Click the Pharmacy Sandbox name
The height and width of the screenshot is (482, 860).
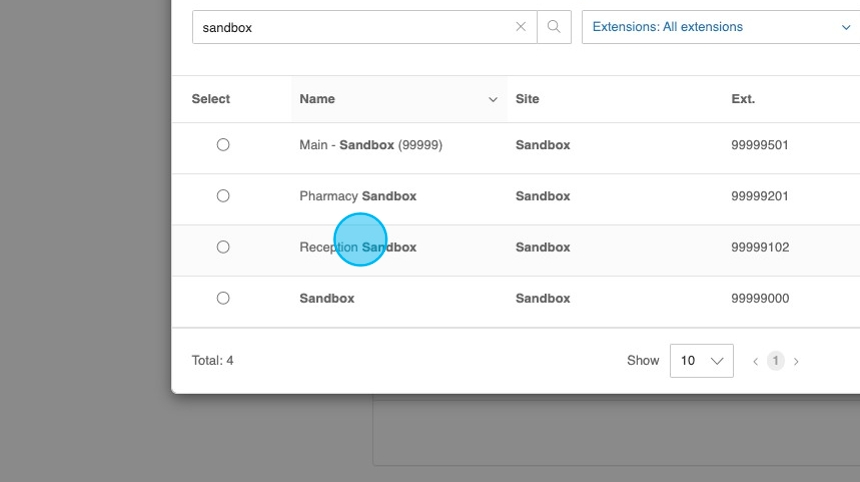[x=358, y=196]
